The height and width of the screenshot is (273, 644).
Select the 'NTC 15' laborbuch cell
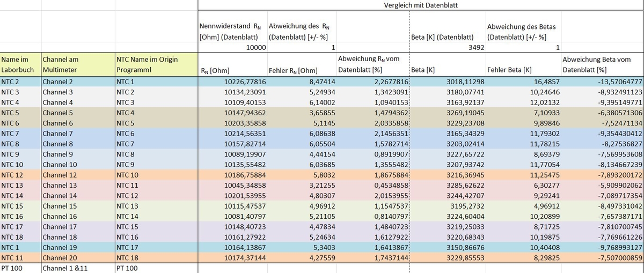[x=20, y=206]
